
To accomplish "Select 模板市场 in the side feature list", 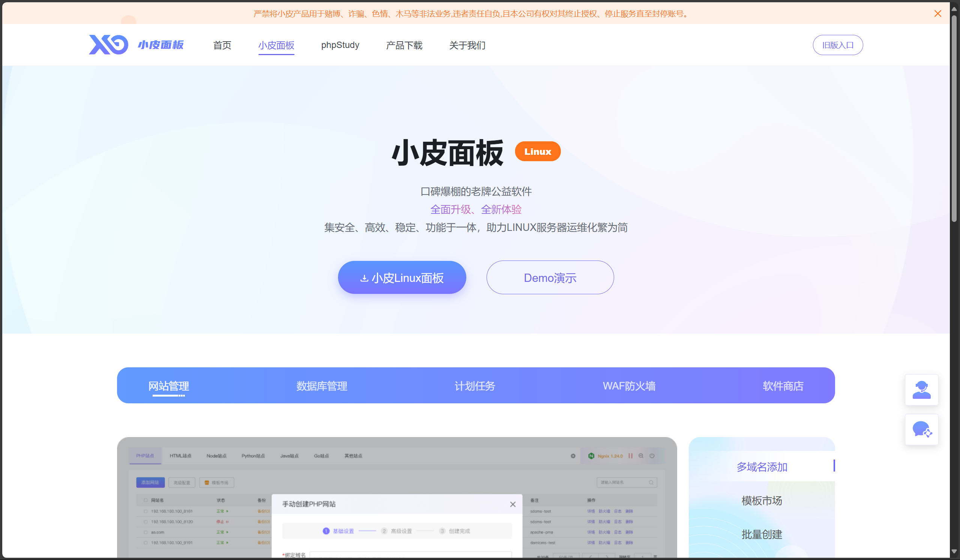I will pyautogui.click(x=762, y=501).
